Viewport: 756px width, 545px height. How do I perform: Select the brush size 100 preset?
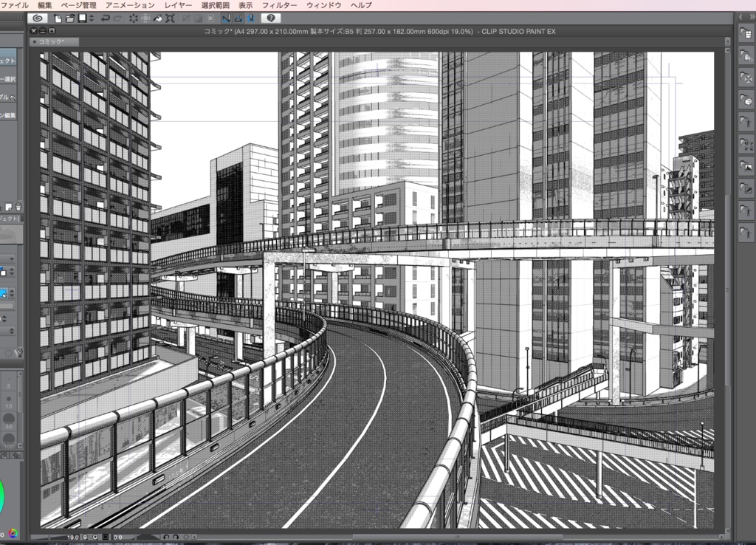(x=10, y=437)
